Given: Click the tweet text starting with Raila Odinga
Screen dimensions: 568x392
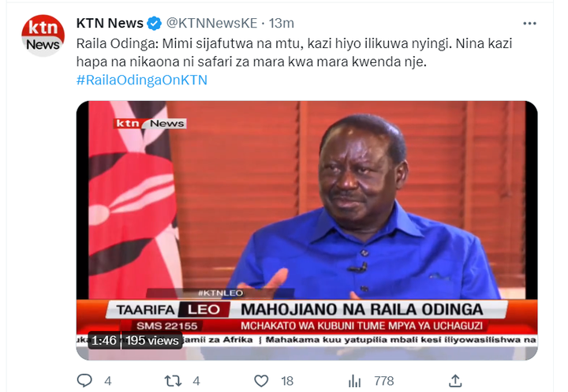Looking at the screenshot, I should [294, 53].
